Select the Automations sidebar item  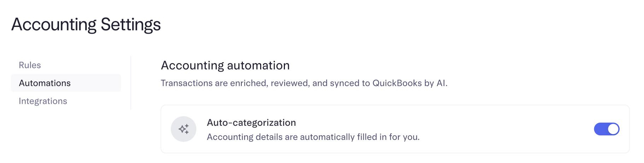coord(66,83)
